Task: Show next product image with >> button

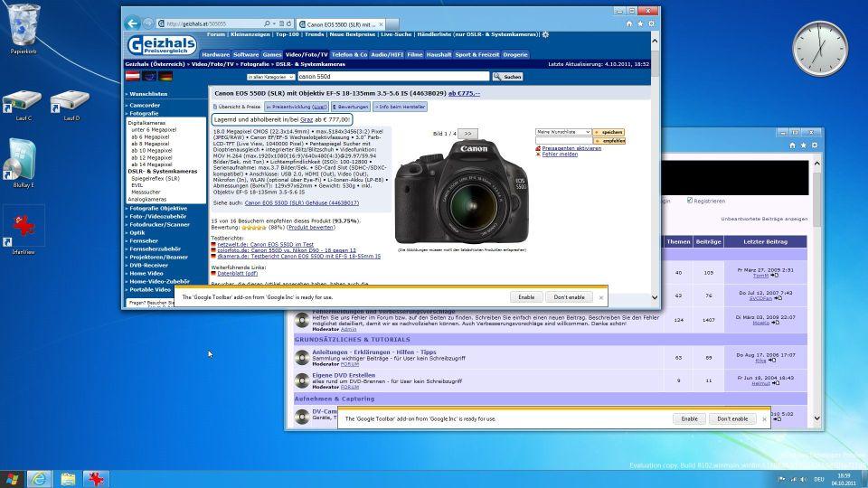Action: [x=467, y=134]
